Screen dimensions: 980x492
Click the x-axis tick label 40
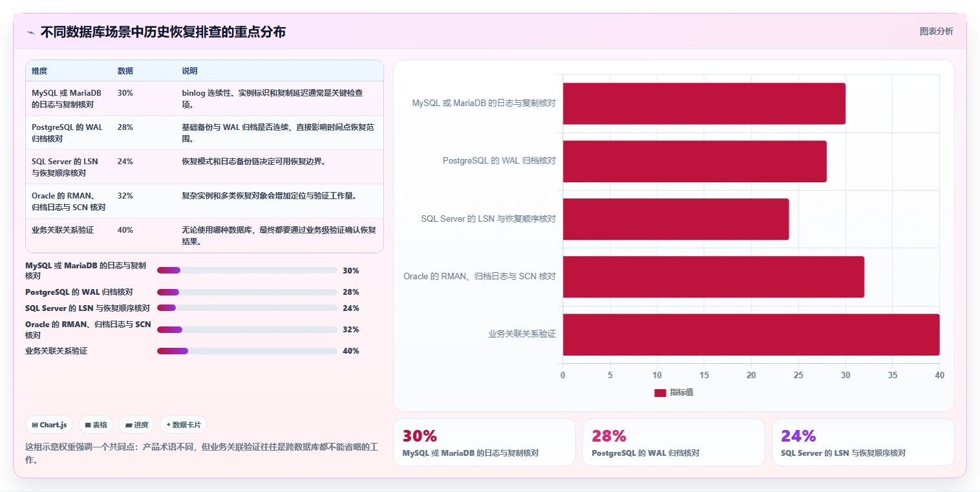coord(940,376)
